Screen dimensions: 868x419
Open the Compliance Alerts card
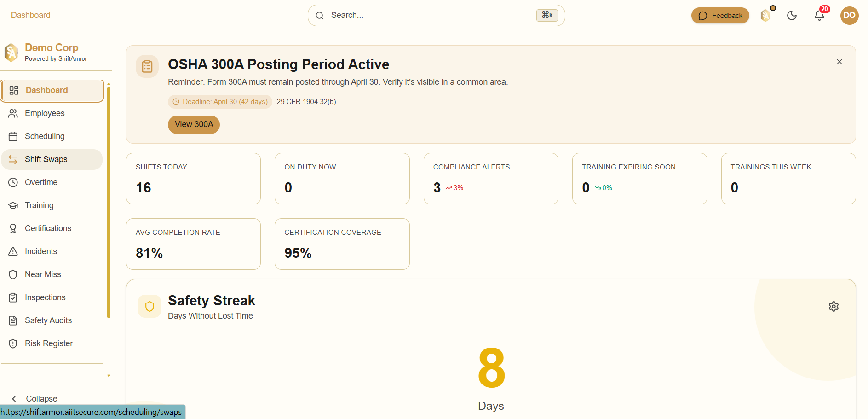tap(490, 179)
